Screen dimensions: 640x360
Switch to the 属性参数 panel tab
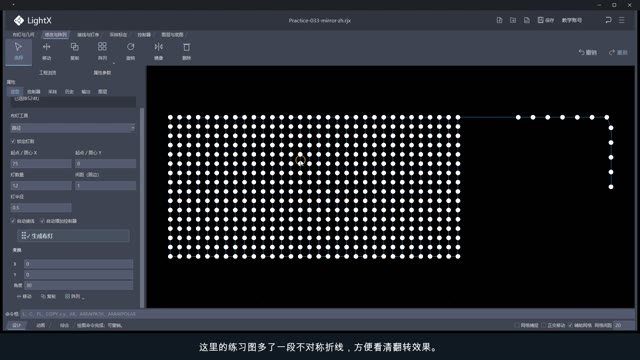point(102,73)
